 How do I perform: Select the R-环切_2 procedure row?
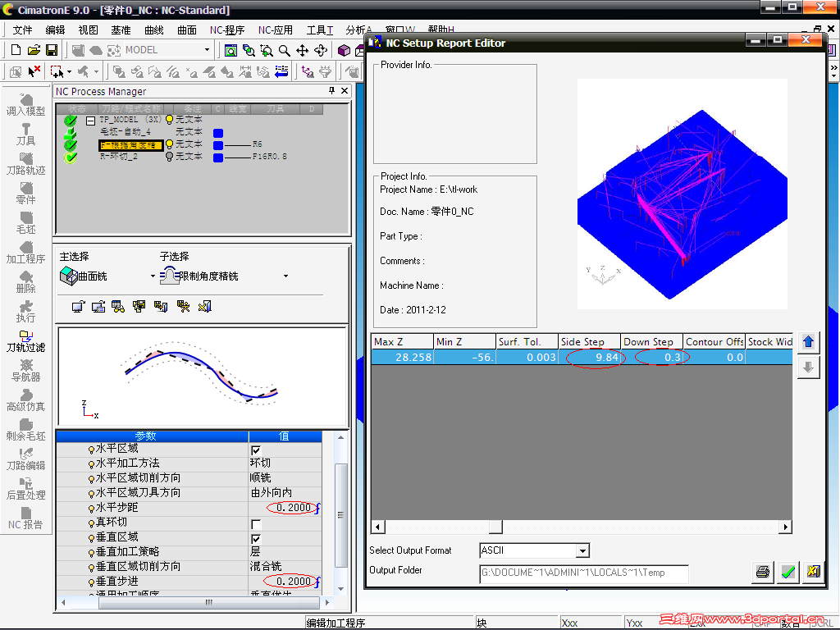[x=119, y=157]
